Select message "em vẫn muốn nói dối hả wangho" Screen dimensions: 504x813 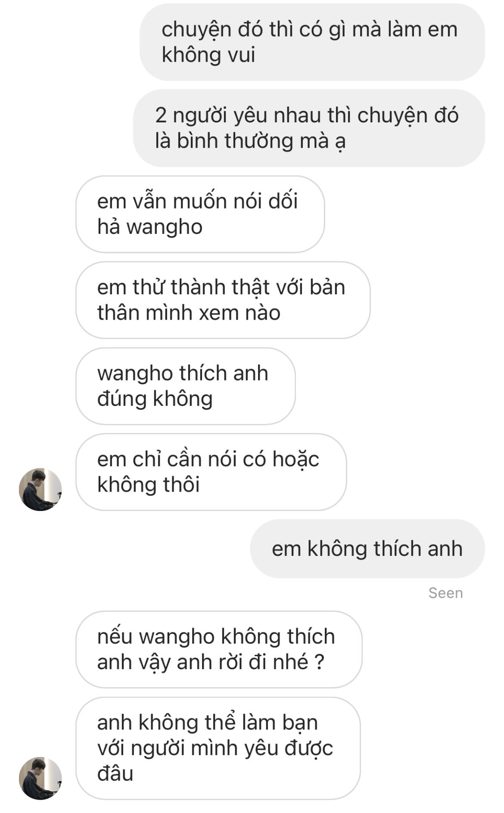pyautogui.click(x=200, y=214)
